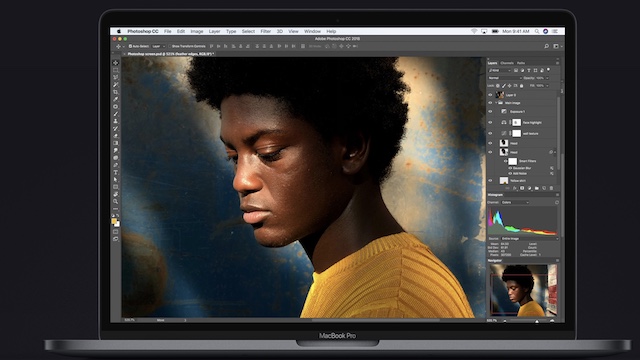Screen dimensions: 640x360
Task: Select the Eraser tool
Action: (x=116, y=136)
